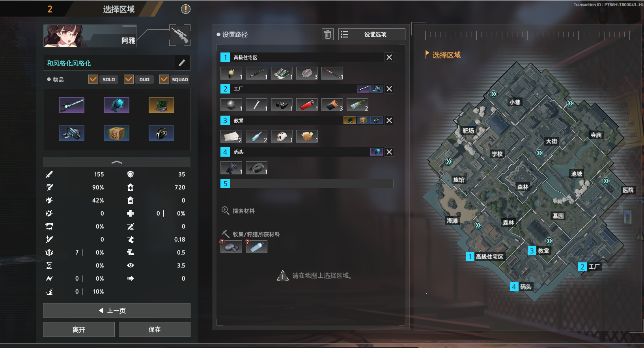Image resolution: width=644 pixels, height=348 pixels.
Task: Toggle the SOLO checkbox
Action: pyautogui.click(x=93, y=79)
